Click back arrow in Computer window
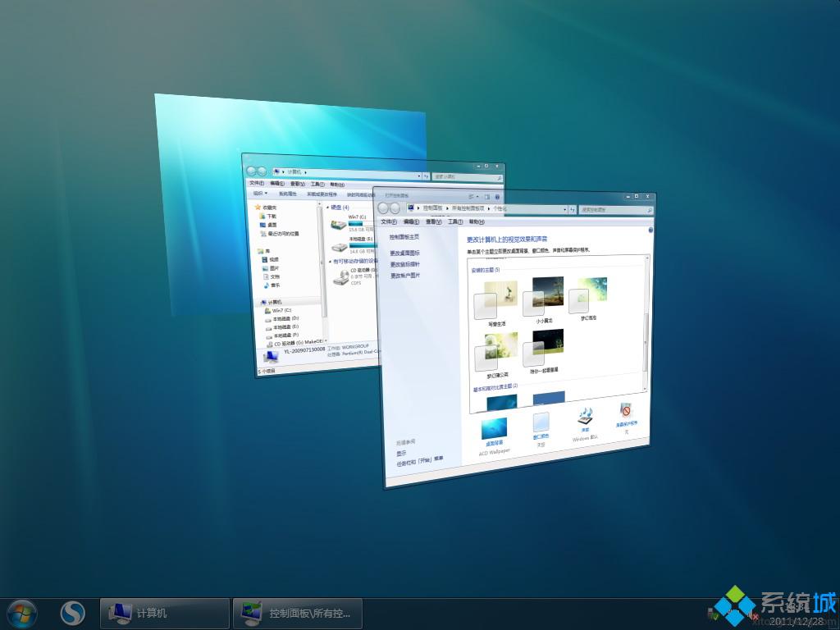 252,171
